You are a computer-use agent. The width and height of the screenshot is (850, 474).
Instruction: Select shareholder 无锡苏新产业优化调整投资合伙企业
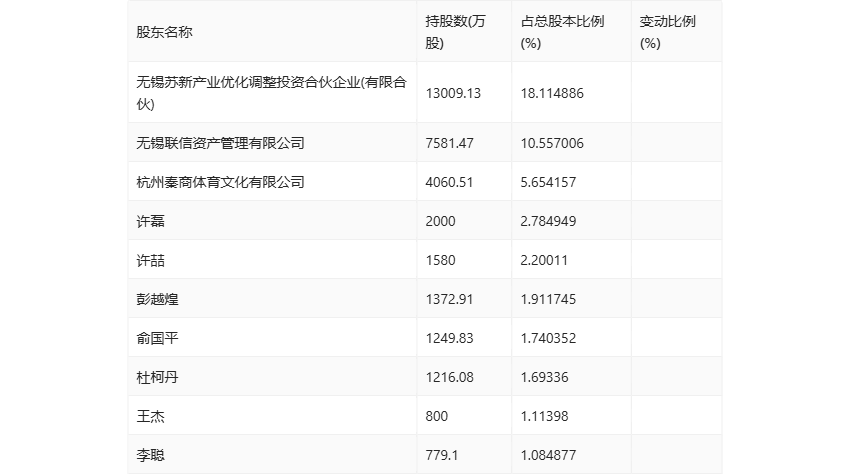[x=272, y=93]
